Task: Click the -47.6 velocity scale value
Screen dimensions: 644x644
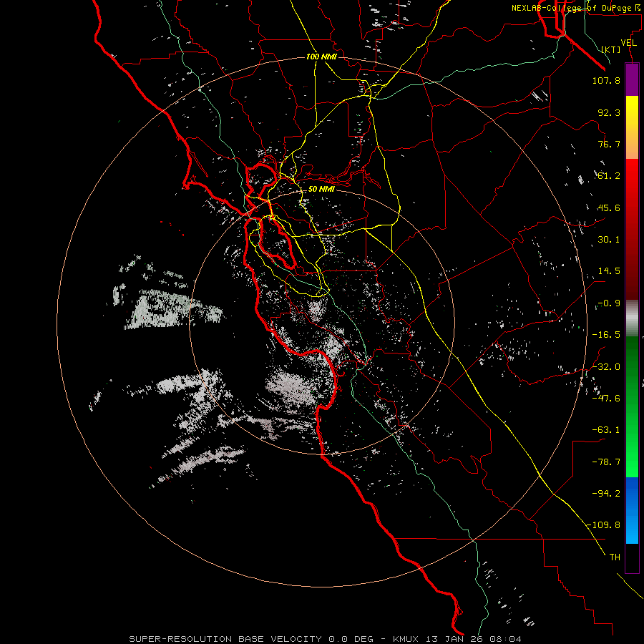Action: click(606, 399)
